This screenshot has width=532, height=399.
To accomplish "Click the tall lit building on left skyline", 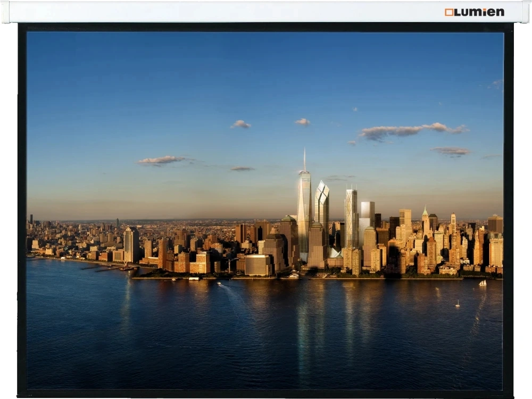I will pyautogui.click(x=130, y=245).
